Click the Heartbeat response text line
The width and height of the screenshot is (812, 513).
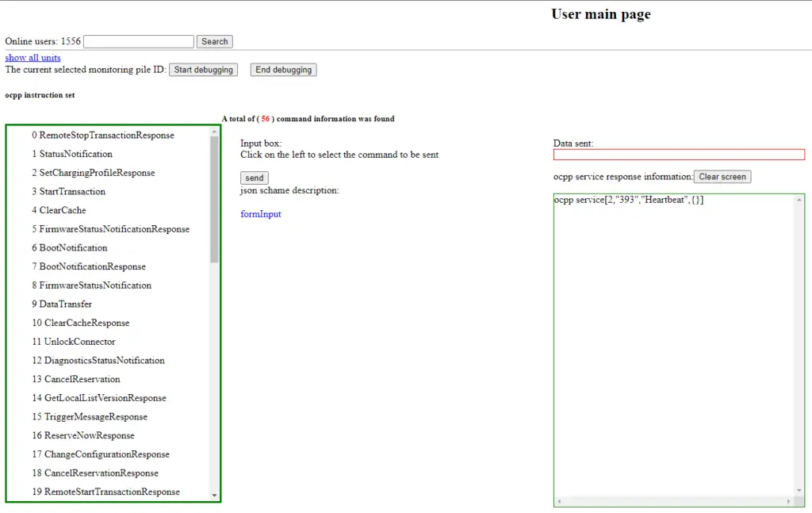(x=629, y=200)
